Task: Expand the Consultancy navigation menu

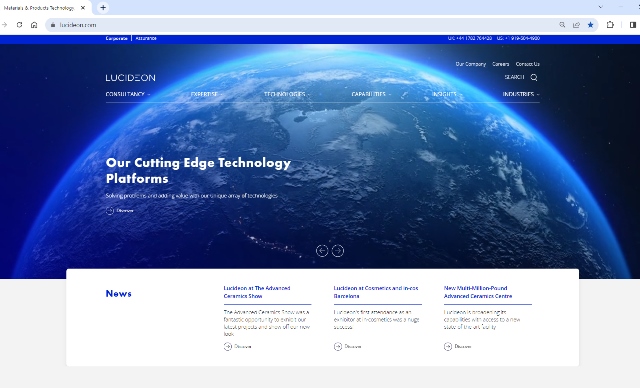Action: pyautogui.click(x=128, y=94)
